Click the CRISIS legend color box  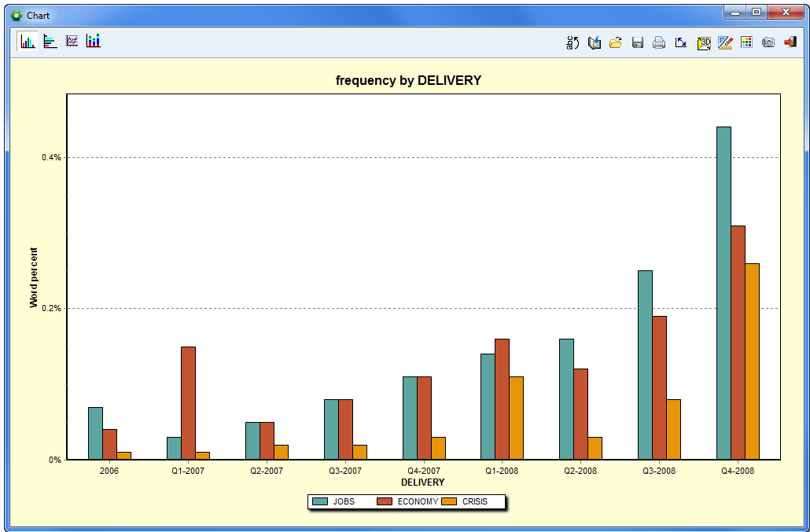point(448,501)
